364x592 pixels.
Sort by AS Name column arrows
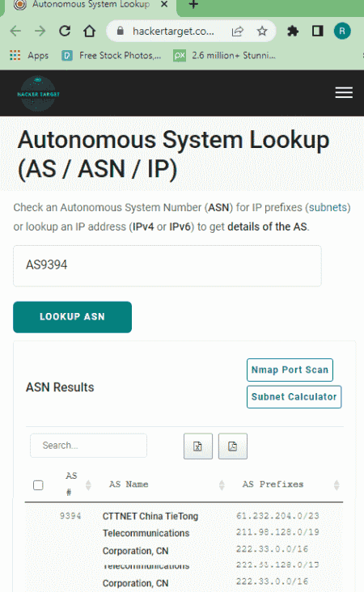[222, 484]
